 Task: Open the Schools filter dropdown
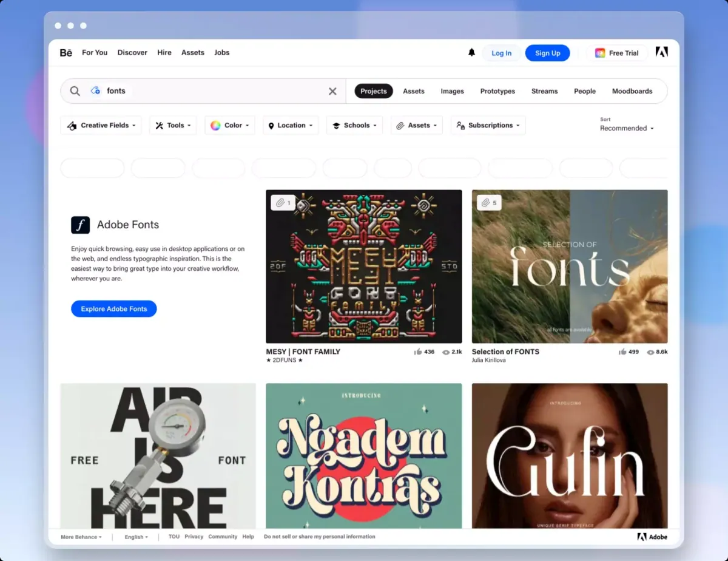tap(354, 125)
